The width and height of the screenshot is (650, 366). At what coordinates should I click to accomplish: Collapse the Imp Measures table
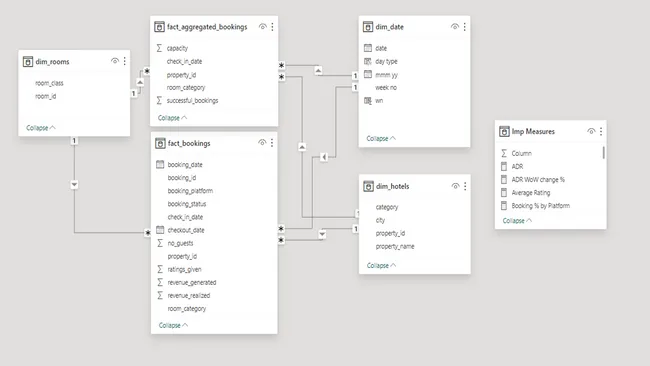click(517, 221)
